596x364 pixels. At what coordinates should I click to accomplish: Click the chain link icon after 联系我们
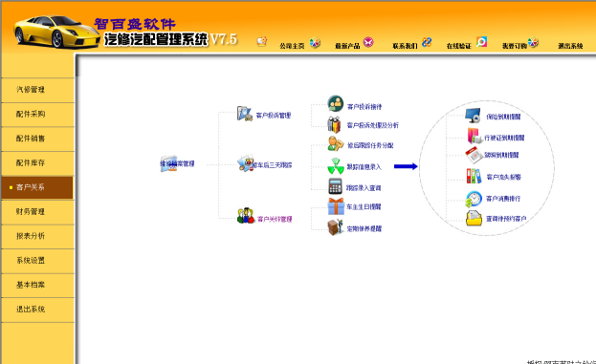427,42
